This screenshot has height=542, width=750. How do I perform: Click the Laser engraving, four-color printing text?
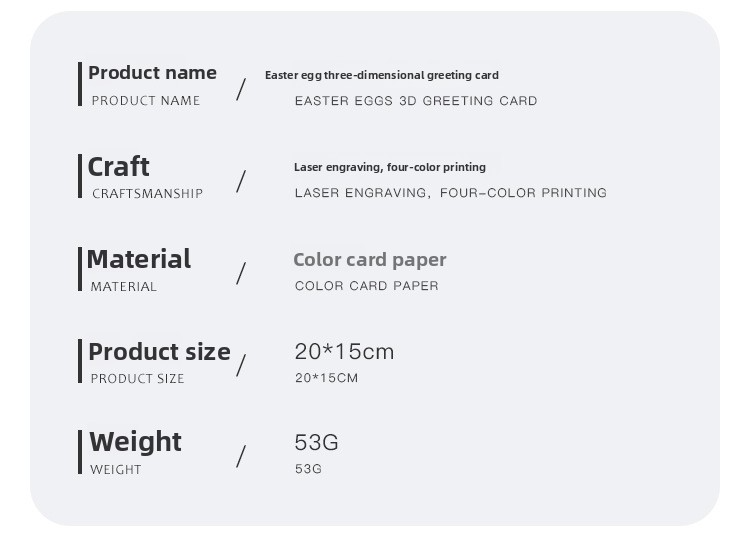pos(390,167)
